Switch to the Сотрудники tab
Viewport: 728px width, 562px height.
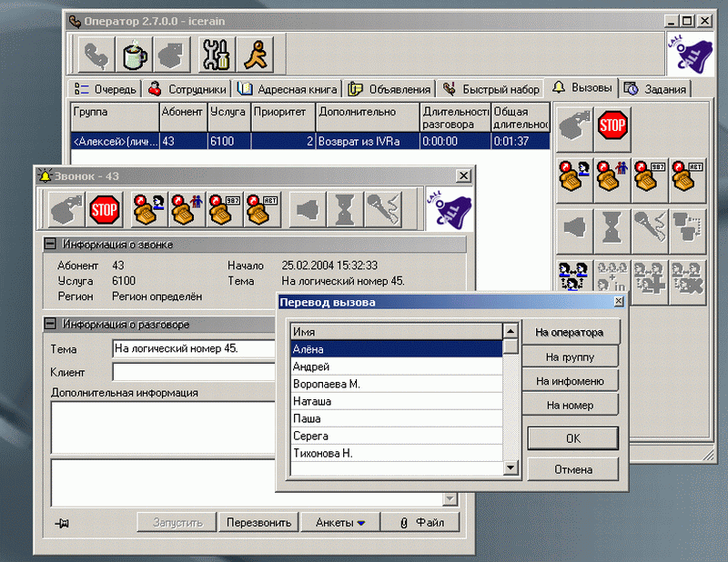(187, 89)
